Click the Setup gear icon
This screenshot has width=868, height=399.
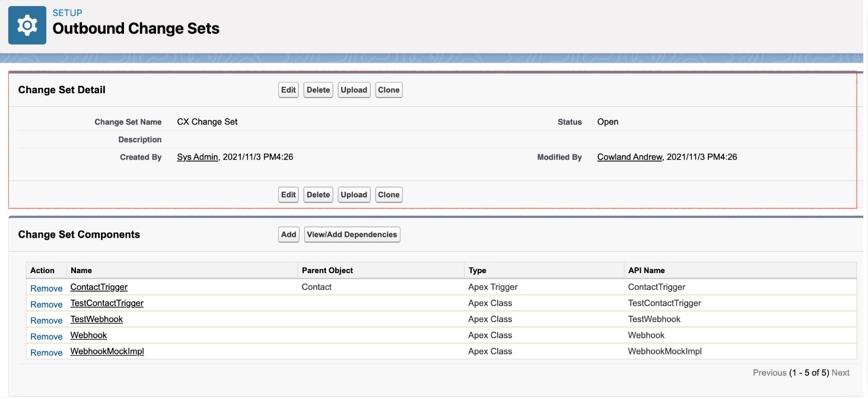27,26
